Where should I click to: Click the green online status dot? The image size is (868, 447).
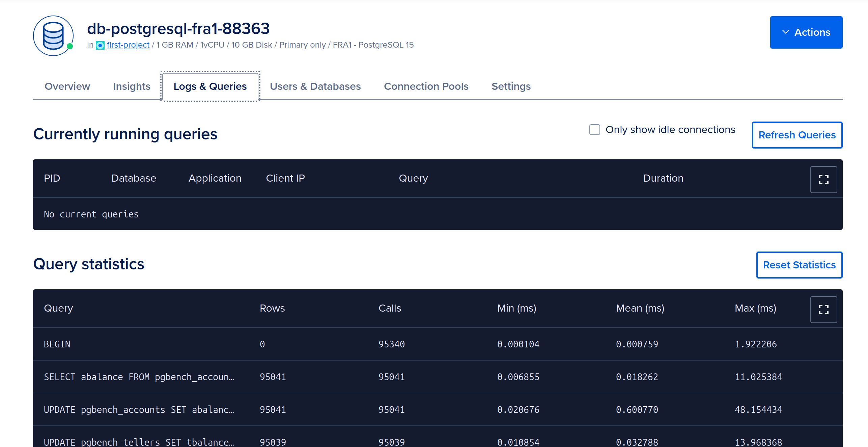(x=70, y=45)
